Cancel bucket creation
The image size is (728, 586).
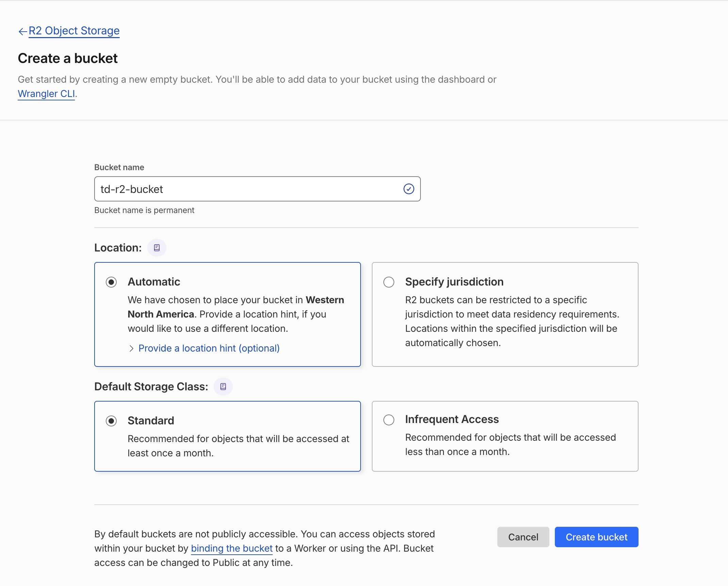pyautogui.click(x=523, y=537)
